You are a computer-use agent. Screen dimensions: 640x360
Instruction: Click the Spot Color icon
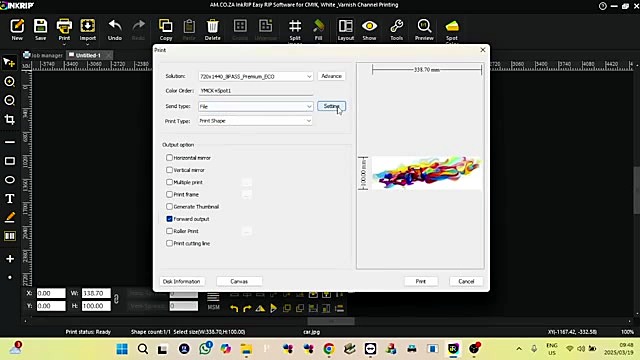451,30
